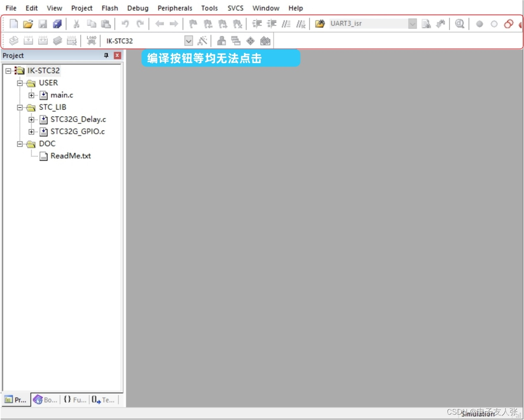Switch to the Project (Pr...) tab

coord(16,399)
